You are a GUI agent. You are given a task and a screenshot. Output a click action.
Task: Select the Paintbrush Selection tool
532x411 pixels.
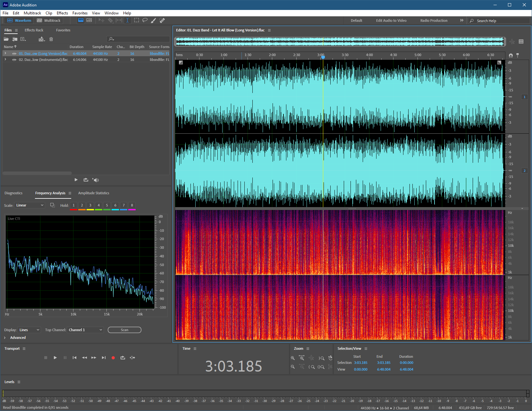click(154, 20)
